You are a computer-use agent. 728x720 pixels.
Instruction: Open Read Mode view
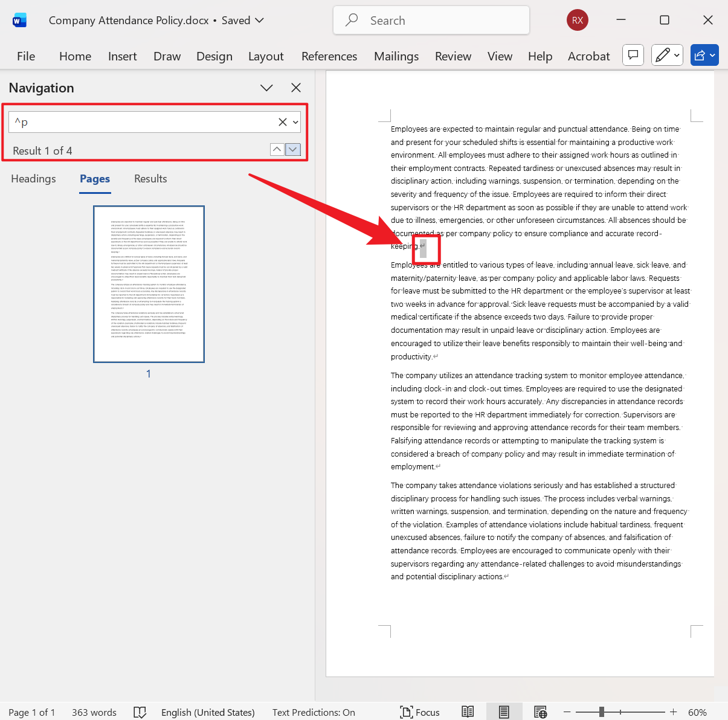click(467, 712)
